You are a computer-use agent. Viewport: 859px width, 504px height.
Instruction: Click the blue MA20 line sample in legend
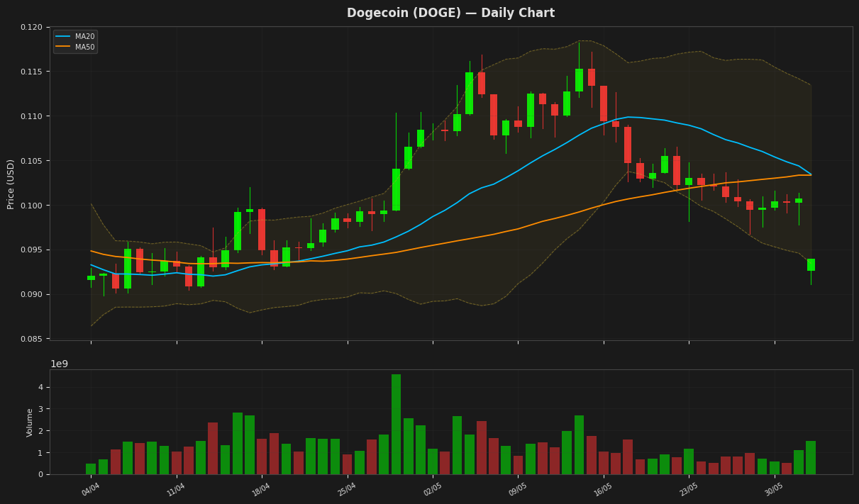click(x=64, y=37)
